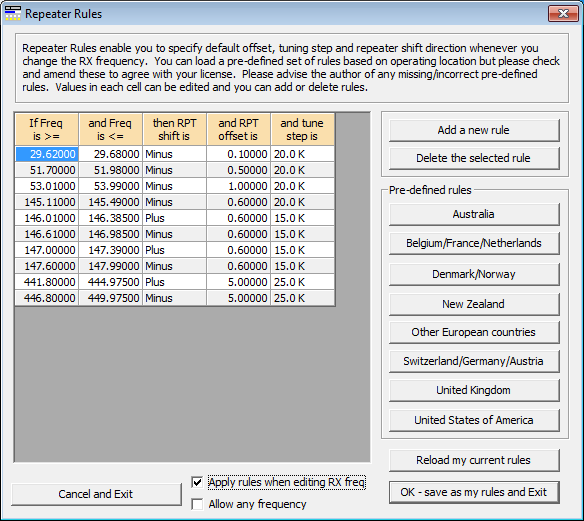Screen dimensions: 584x521
Task: Delete the selected rule
Action: pyautogui.click(x=474, y=158)
